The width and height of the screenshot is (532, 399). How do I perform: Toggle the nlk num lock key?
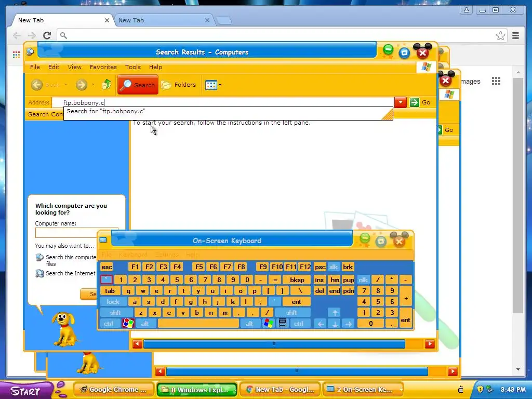tap(363, 280)
